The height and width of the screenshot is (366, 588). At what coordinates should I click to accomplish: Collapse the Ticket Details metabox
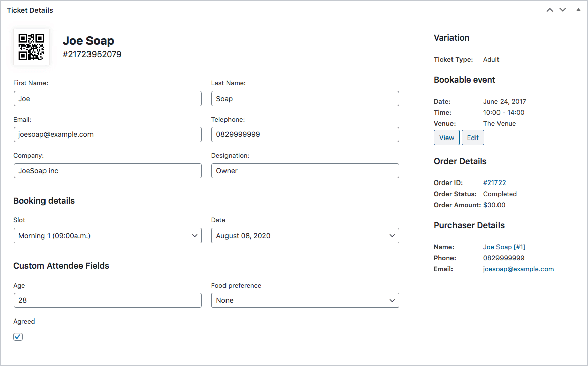click(x=578, y=9)
